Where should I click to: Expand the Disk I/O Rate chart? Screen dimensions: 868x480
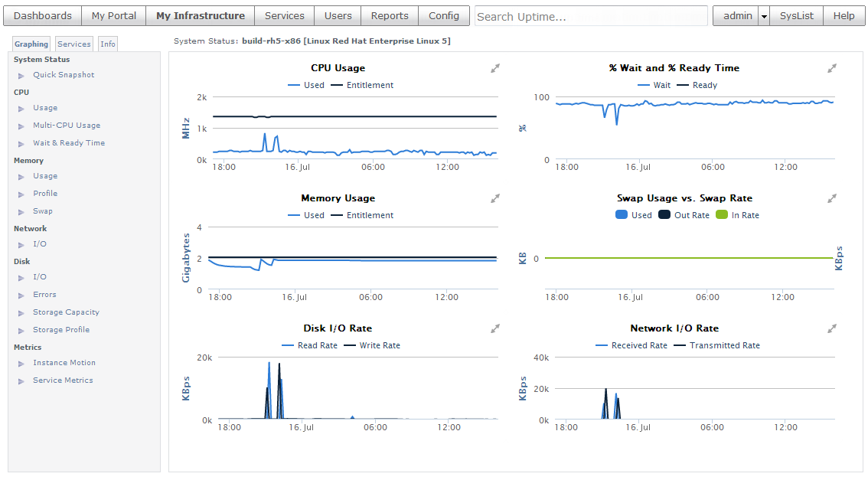click(x=495, y=329)
